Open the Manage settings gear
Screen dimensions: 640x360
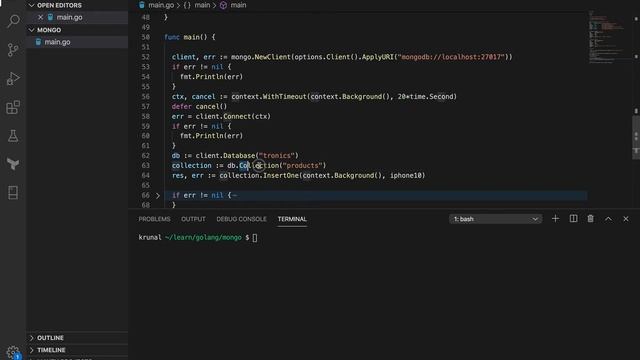pyautogui.click(x=13, y=352)
